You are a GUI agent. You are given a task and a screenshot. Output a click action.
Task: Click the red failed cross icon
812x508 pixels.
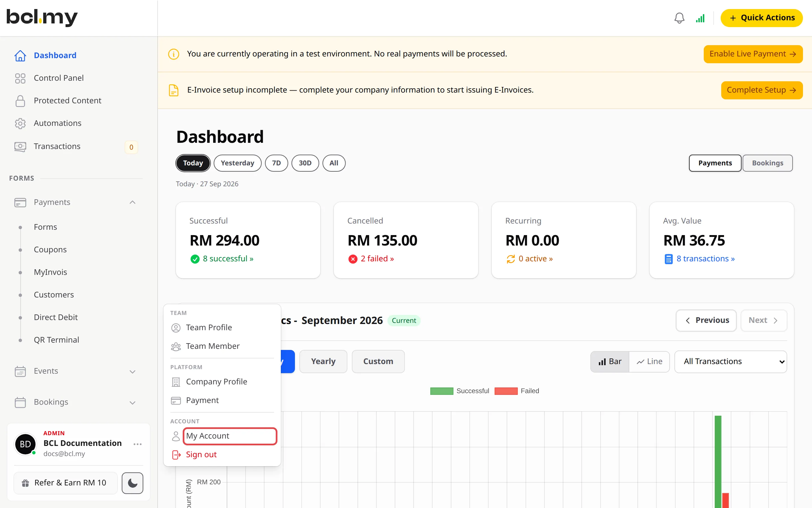(x=353, y=259)
